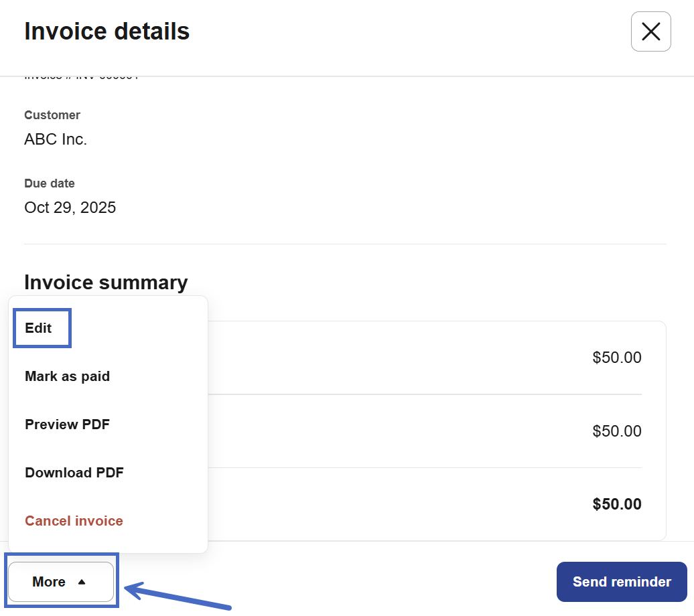The image size is (694, 616).
Task: Click the second $50.00 summary amount
Action: [x=616, y=431]
